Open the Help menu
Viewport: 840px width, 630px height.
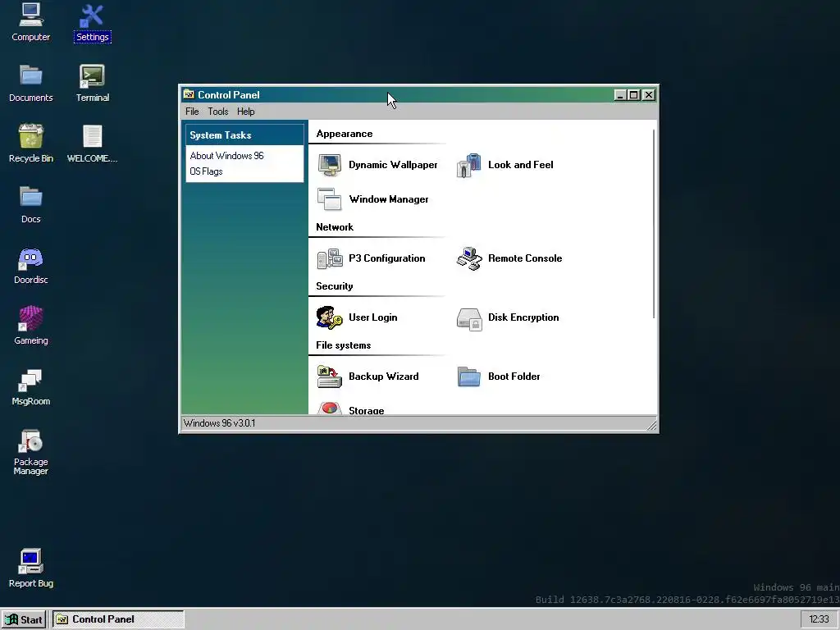coord(246,112)
